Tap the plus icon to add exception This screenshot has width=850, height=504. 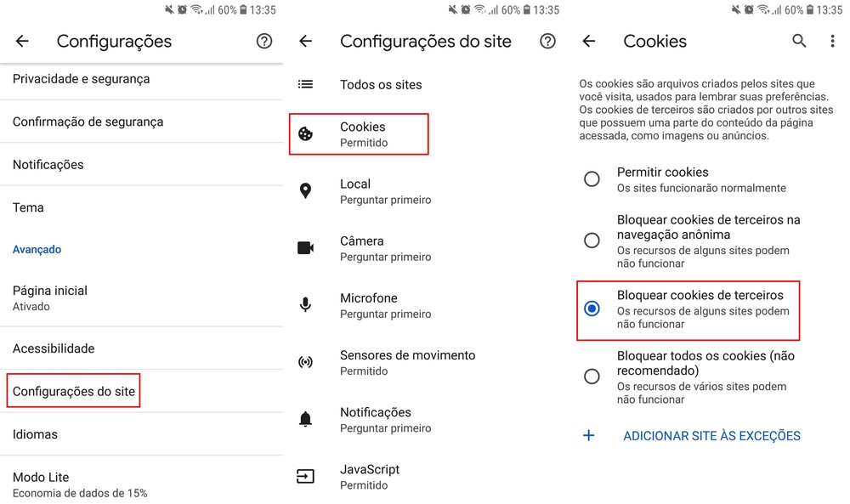588,436
